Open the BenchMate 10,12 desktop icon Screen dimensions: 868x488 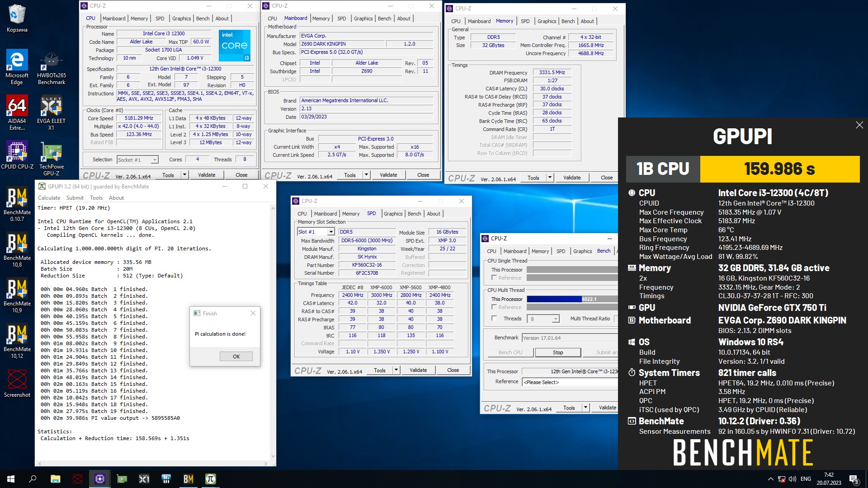click(17, 341)
